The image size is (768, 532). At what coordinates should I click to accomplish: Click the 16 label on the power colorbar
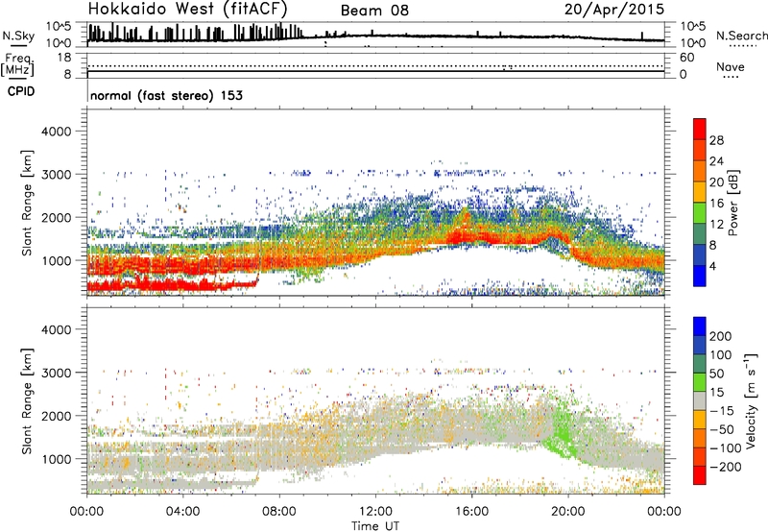(716, 204)
